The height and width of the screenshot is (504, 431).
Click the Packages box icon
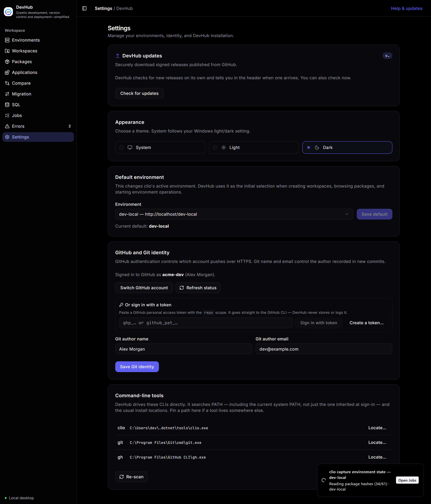7,61
